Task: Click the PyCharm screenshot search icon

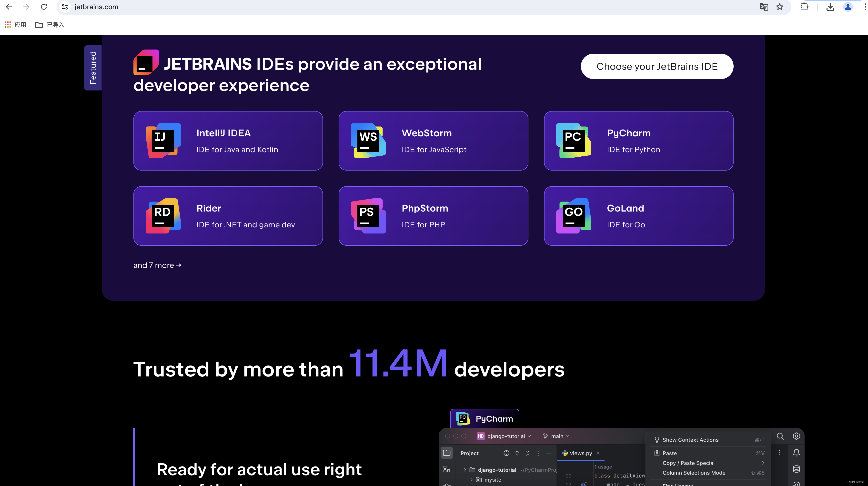Action: coord(780,436)
